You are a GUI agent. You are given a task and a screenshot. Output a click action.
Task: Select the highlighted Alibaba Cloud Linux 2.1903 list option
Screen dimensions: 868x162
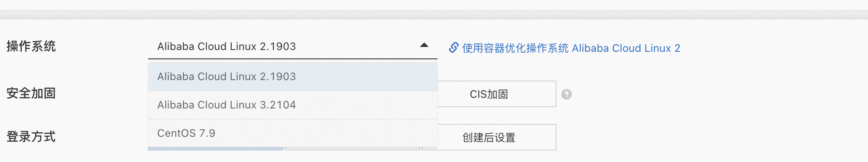coord(293,77)
